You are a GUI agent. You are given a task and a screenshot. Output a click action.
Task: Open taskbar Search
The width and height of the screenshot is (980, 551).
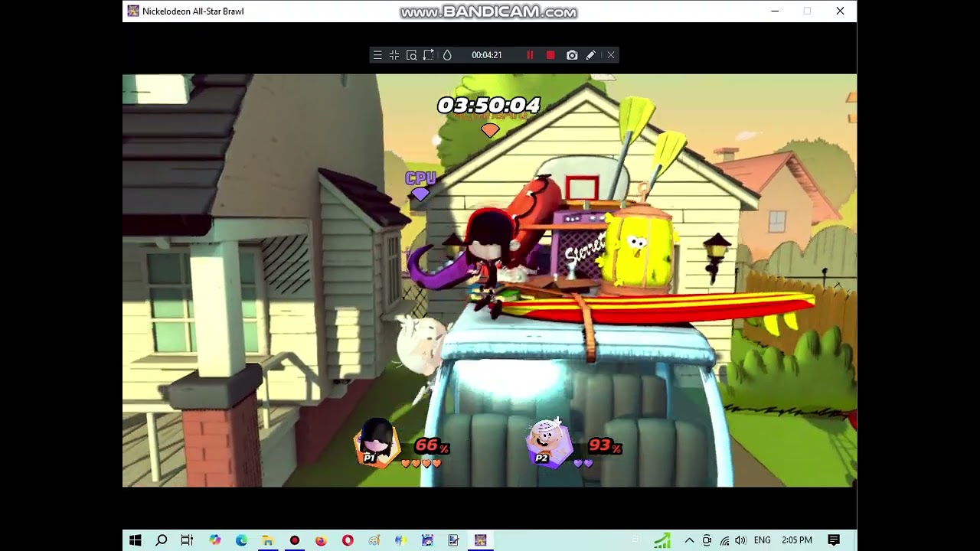162,540
